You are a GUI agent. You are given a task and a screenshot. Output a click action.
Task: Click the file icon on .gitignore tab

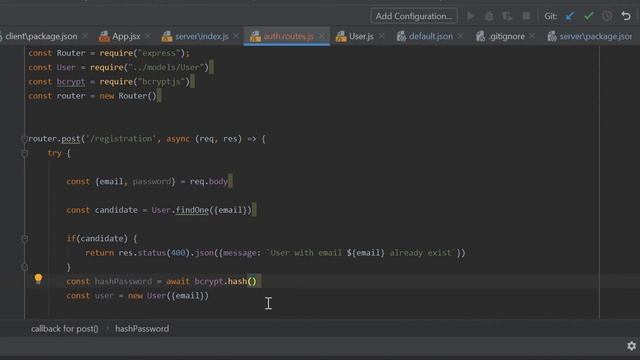coord(480,37)
